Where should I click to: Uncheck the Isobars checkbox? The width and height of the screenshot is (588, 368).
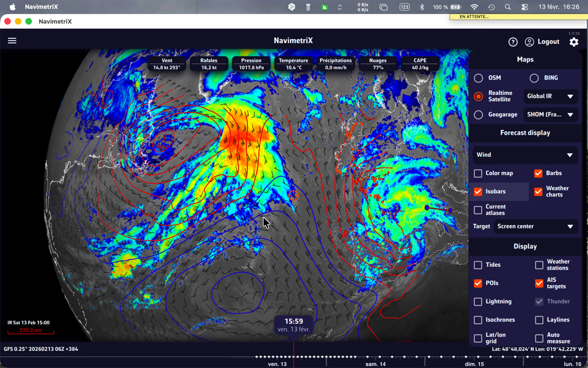[x=478, y=191]
